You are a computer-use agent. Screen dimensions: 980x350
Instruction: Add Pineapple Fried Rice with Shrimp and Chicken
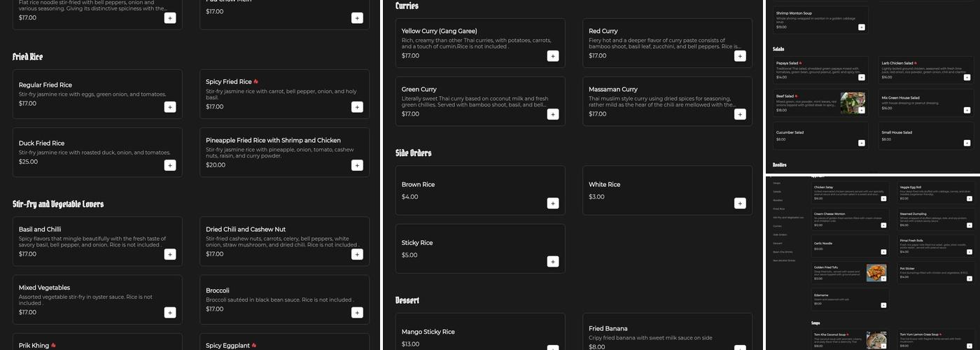point(357,165)
